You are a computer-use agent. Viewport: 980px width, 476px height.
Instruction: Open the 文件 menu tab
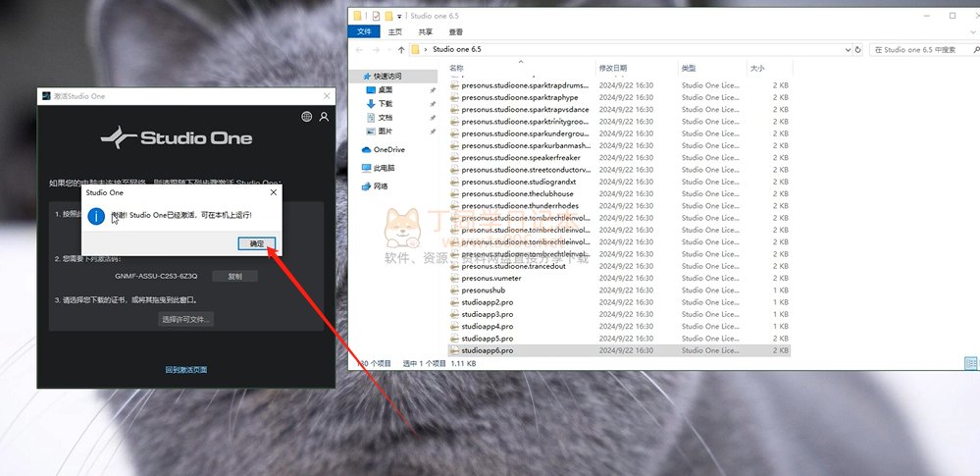[364, 31]
